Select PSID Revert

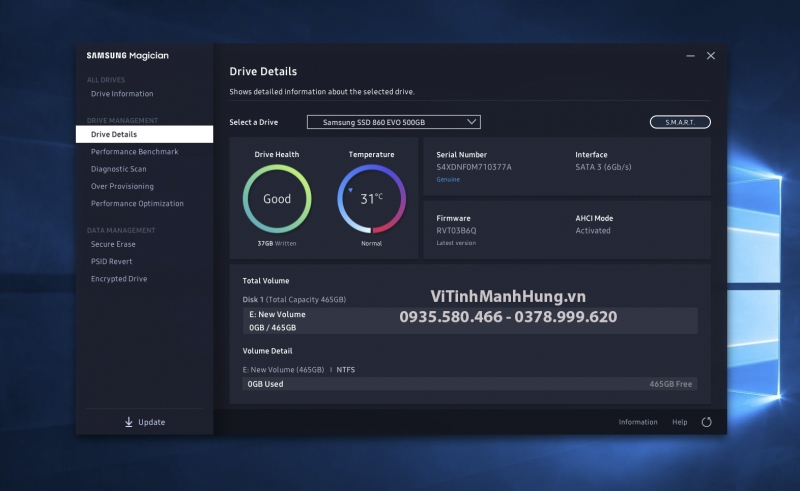click(x=111, y=261)
